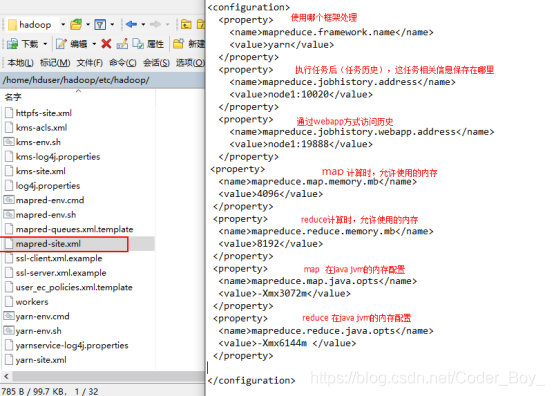Click the horizontal scrollbar track of file list
This screenshot has width=554, height=396.
pos(108,376)
